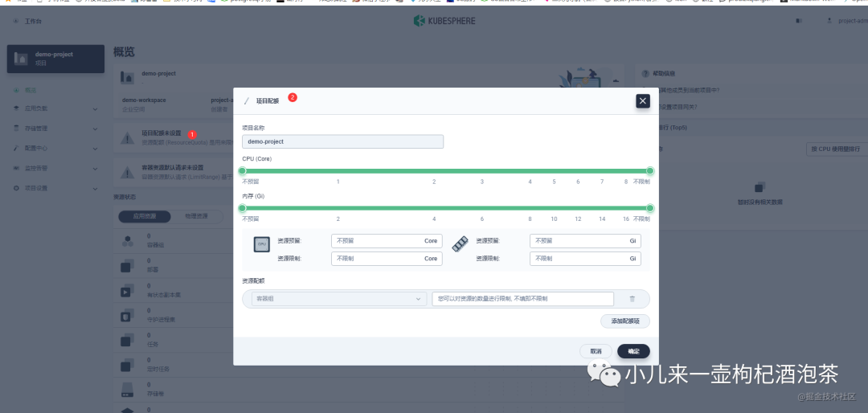Image resolution: width=868 pixels, height=413 pixels.
Task: Open the 容器组 resource type dropdown
Action: coord(339,299)
